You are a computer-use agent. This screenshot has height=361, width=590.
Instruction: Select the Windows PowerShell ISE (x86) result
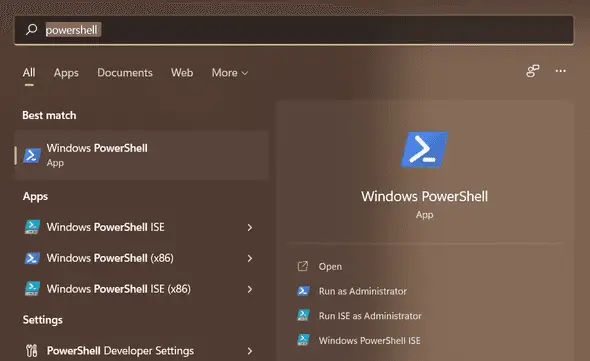(141, 289)
